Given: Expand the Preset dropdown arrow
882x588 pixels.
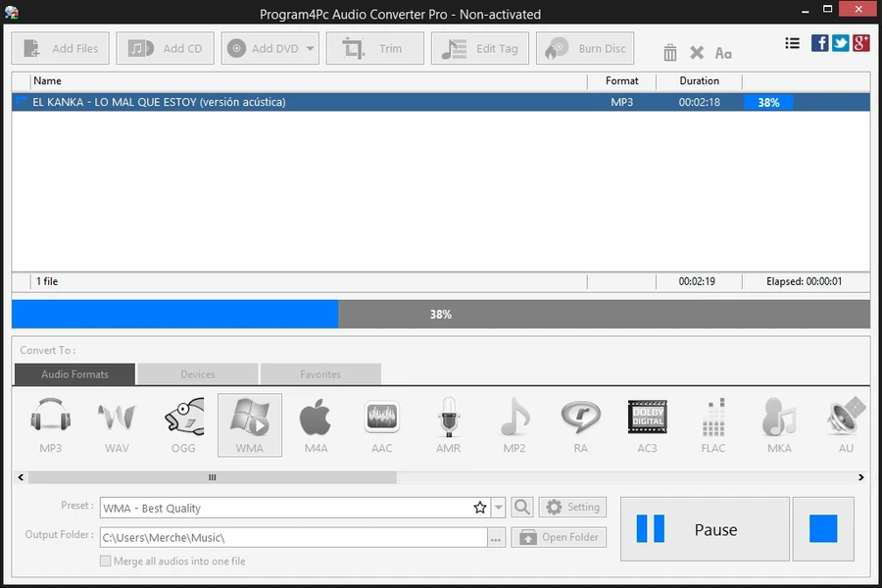Looking at the screenshot, I should pyautogui.click(x=499, y=508).
